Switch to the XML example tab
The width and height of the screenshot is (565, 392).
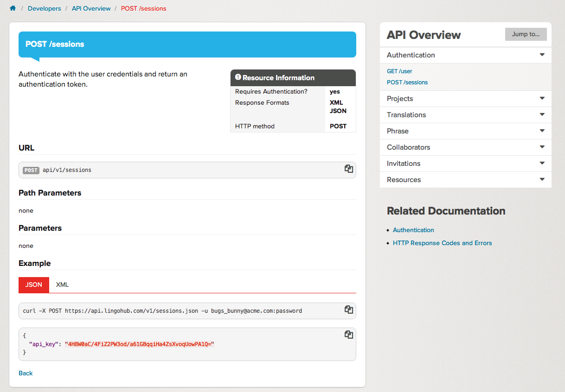coord(62,285)
